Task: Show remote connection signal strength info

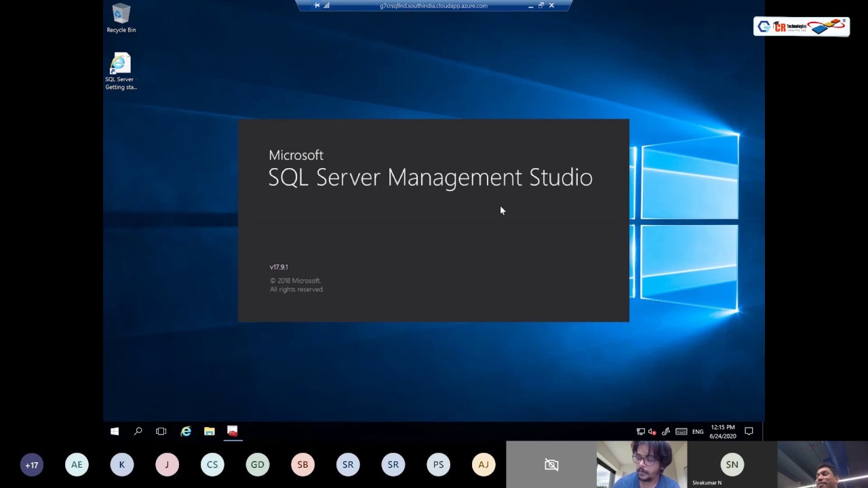Action: pos(326,5)
